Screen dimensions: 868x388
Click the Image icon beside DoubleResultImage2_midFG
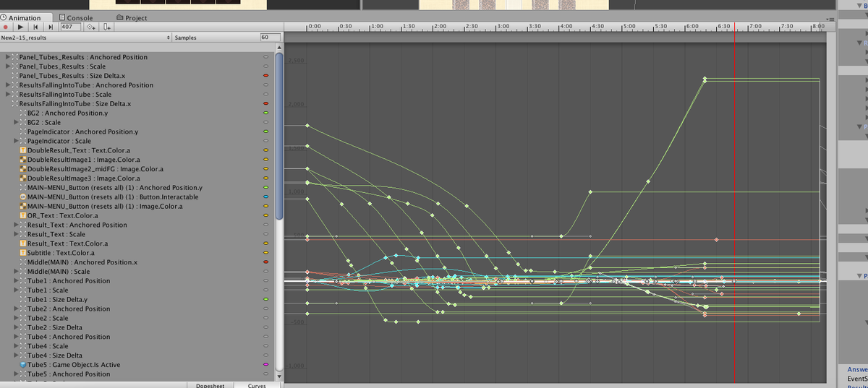23,169
